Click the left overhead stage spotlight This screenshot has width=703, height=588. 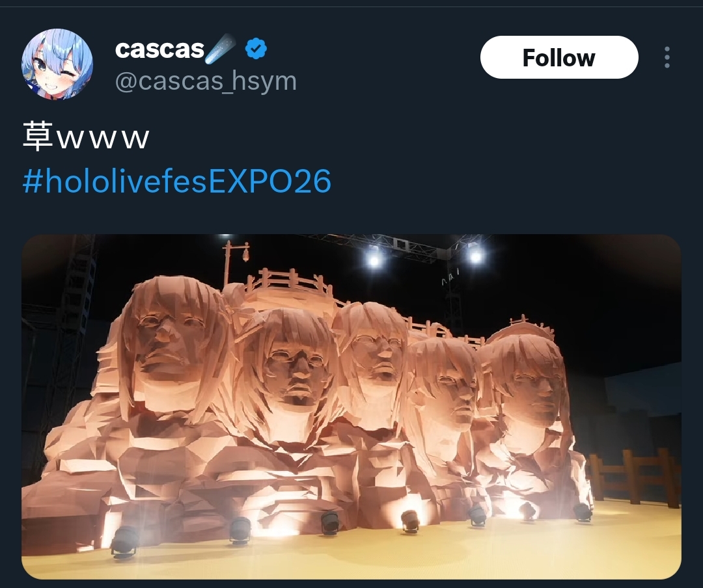(x=374, y=258)
